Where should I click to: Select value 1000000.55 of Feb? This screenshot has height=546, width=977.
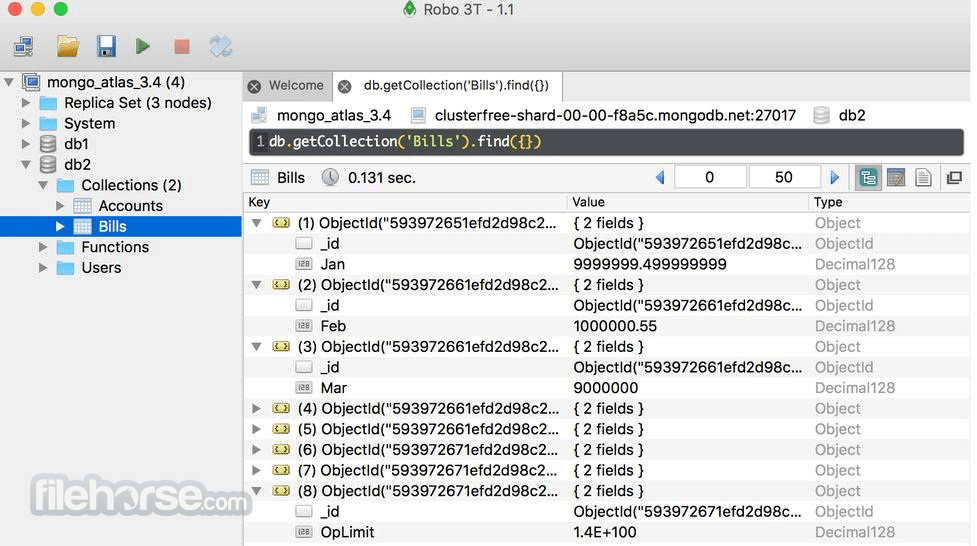[x=615, y=326]
